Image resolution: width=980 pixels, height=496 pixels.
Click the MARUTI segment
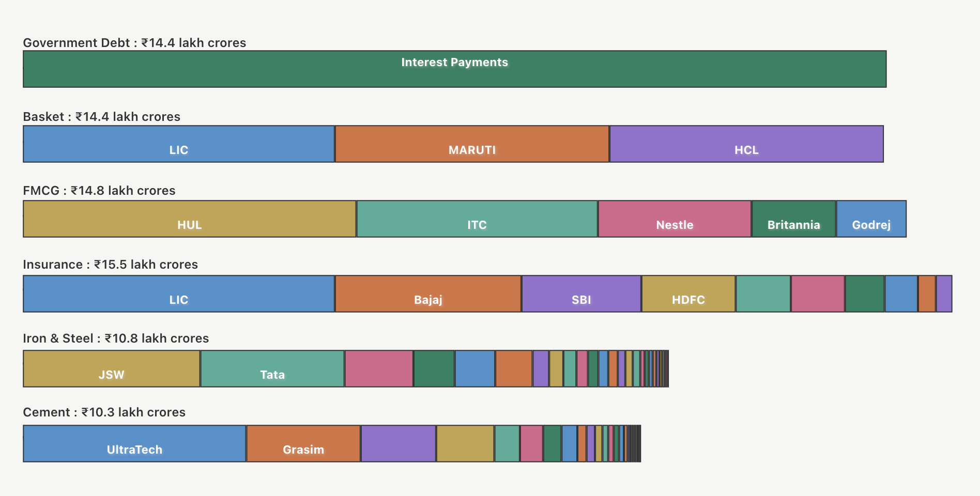(472, 144)
